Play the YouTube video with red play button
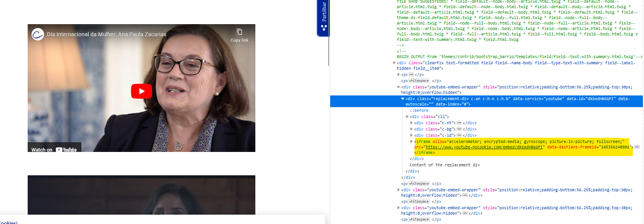The image size is (644, 224). click(x=141, y=91)
